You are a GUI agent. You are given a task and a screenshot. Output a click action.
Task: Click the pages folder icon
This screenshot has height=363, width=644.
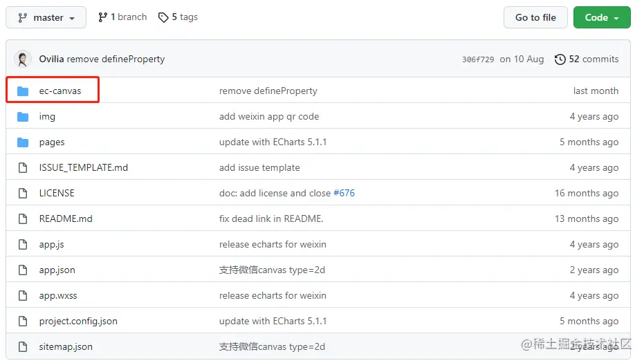tap(23, 142)
